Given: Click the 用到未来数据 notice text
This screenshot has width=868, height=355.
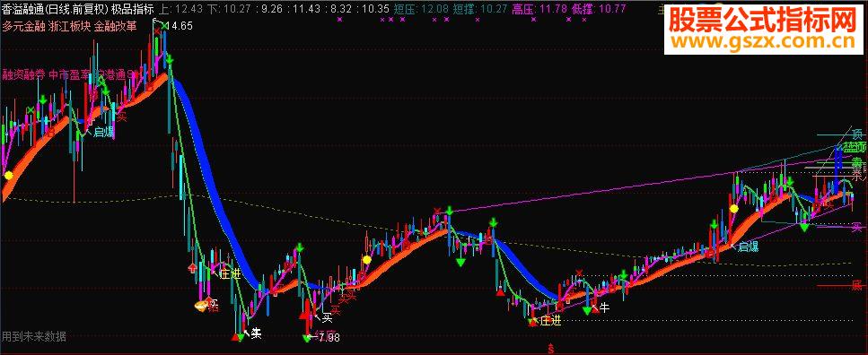Looking at the screenshot, I should coord(34,336).
